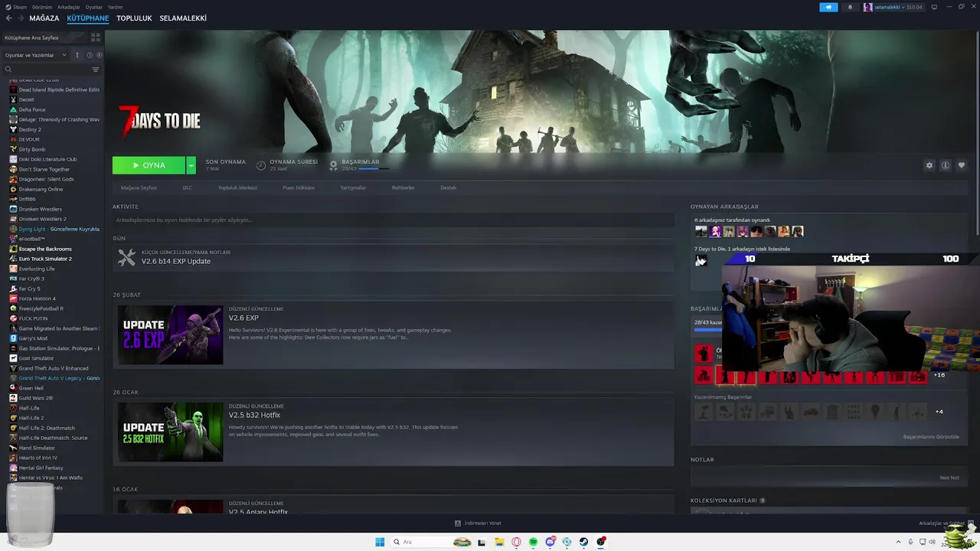Image resolution: width=980 pixels, height=551 pixels.
Task: Open the Arkadaşlar menu
Action: tap(68, 7)
